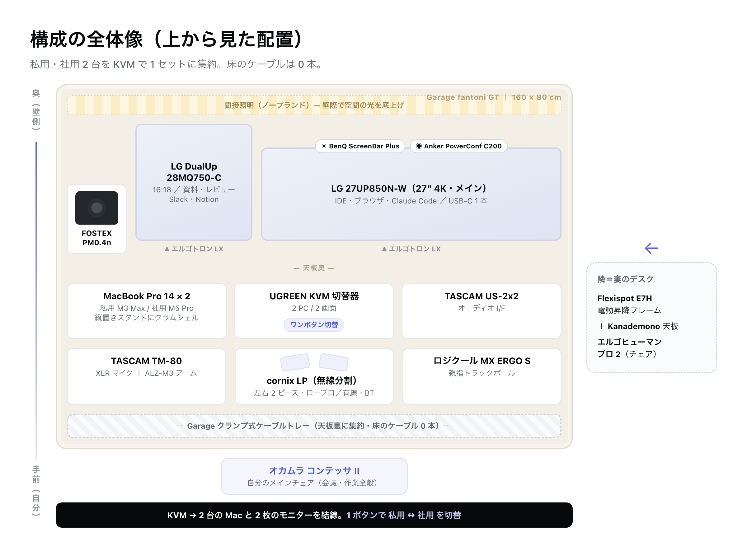Click the エルゴトロン LX label under main monitor
Image resolution: width=747 pixels, height=560 pixels.
415,249
